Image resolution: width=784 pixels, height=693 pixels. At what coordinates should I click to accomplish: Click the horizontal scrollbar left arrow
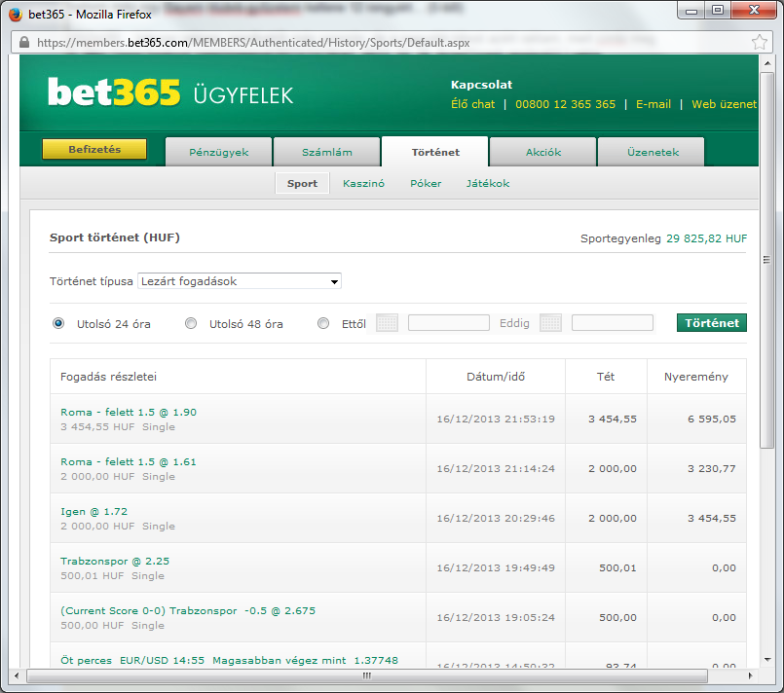pos(16,675)
